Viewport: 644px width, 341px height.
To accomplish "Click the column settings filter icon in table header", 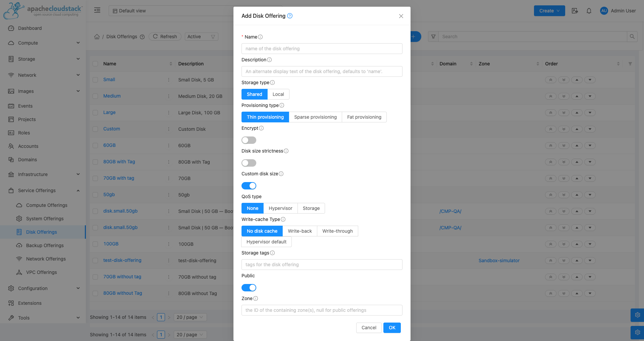I will 630,64.
